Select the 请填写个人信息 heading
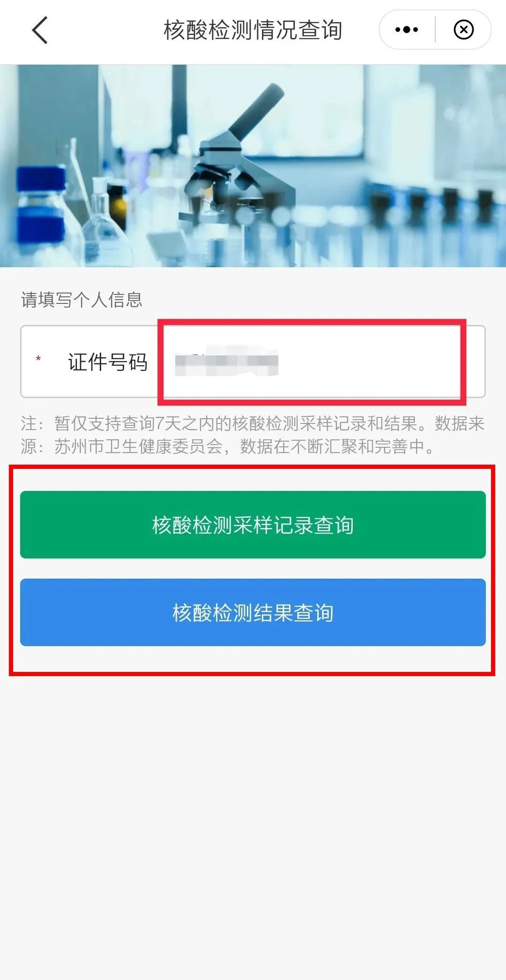 [x=82, y=300]
